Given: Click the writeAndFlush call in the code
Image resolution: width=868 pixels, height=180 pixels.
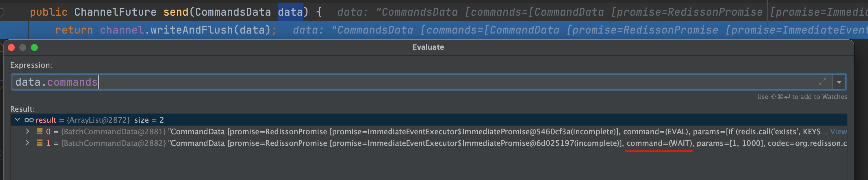Looking at the screenshot, I should 192,30.
